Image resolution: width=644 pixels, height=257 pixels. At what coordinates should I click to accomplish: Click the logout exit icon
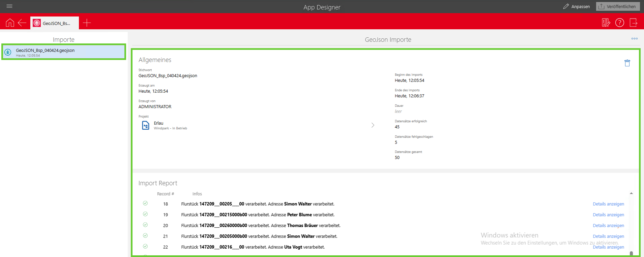634,23
